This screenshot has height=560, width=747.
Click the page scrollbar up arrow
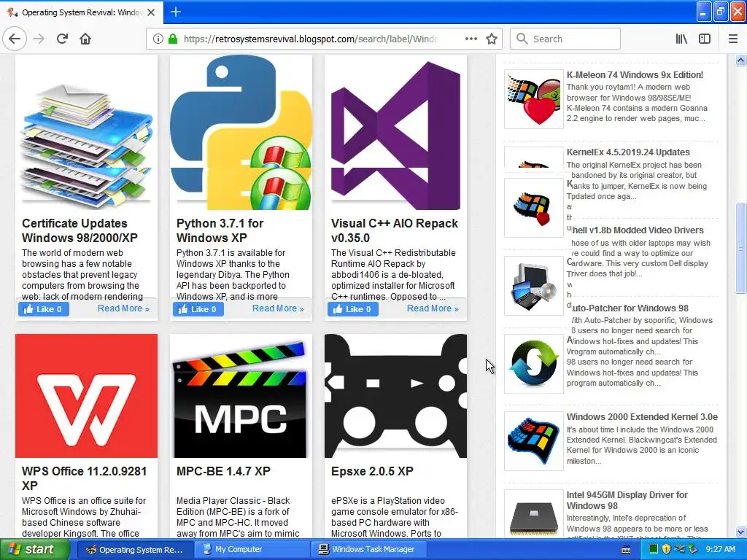740,60
